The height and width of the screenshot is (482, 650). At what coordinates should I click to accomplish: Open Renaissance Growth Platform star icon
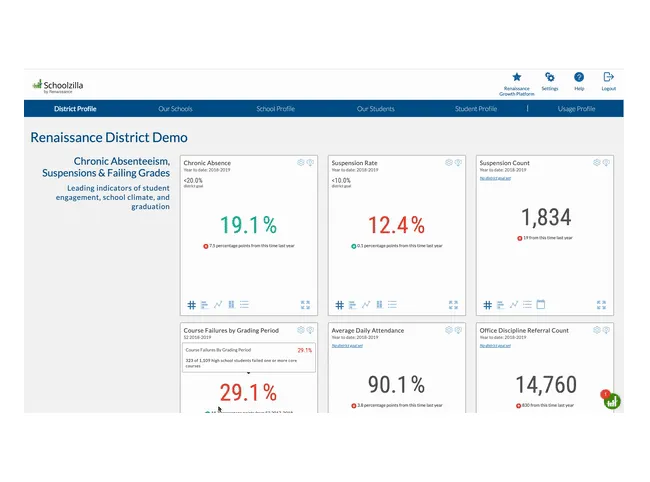tap(517, 77)
